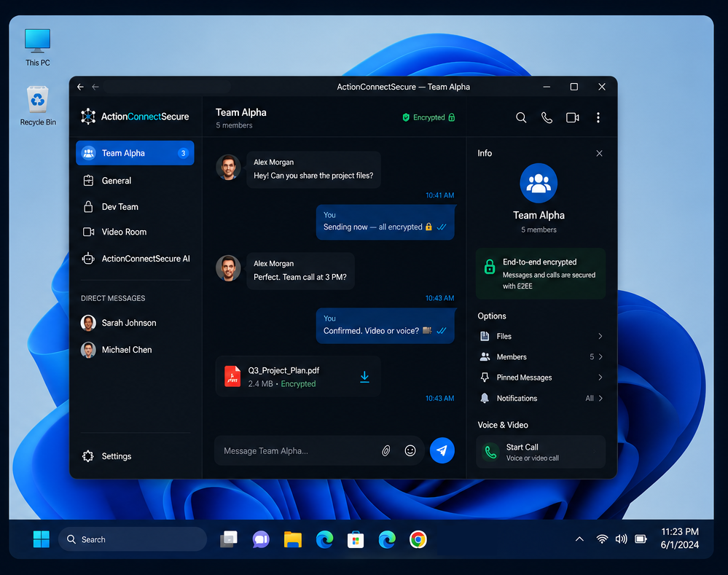Start a video call from chat header

(x=573, y=117)
